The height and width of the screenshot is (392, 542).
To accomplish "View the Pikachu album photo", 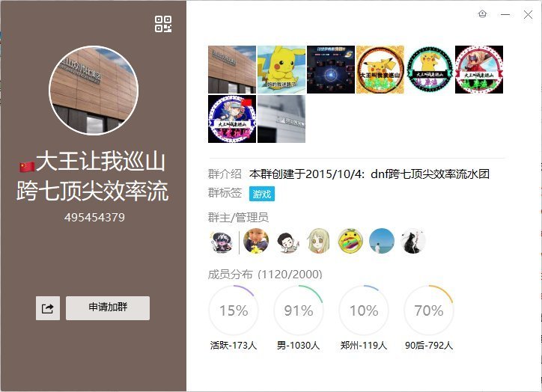I will 281,70.
